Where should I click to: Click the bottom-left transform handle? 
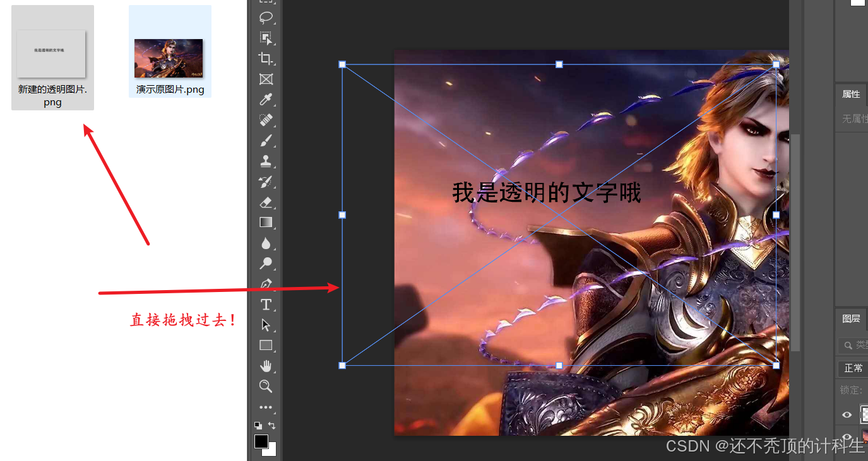pos(342,365)
